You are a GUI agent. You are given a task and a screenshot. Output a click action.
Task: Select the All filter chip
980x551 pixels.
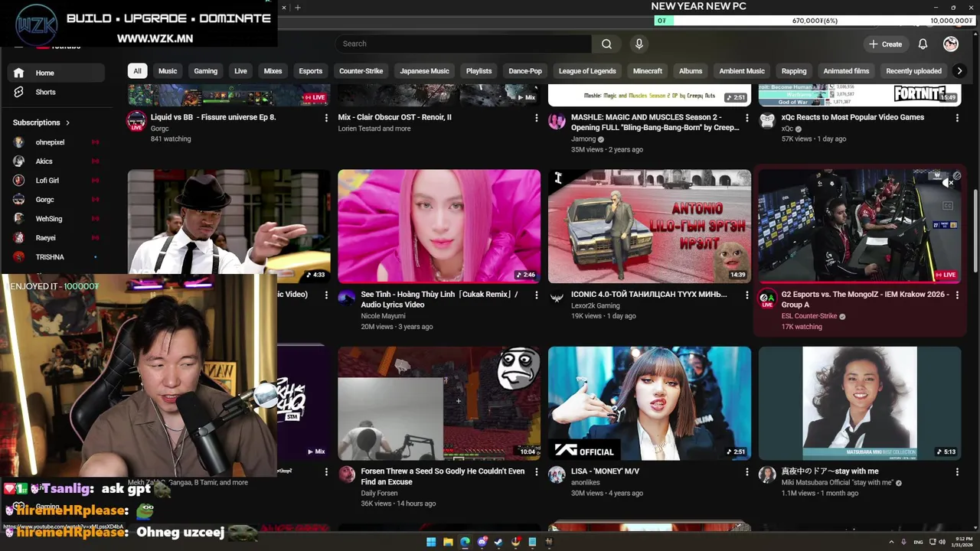[x=137, y=71]
